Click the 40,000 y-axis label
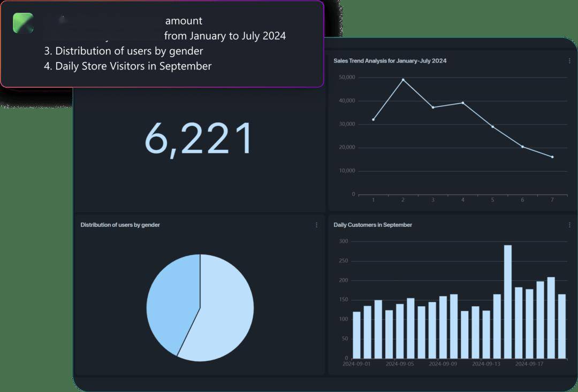 346,101
